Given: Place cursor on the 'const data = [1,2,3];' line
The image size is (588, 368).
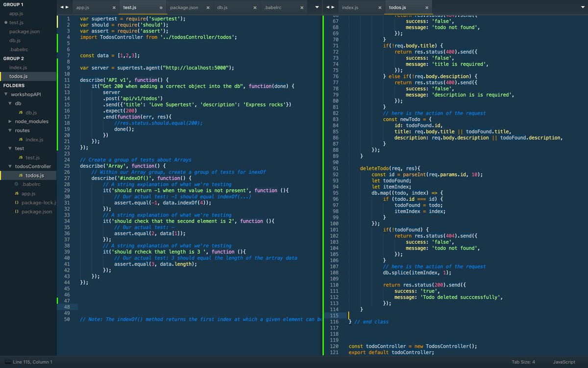Looking at the screenshot, I should (x=109, y=55).
